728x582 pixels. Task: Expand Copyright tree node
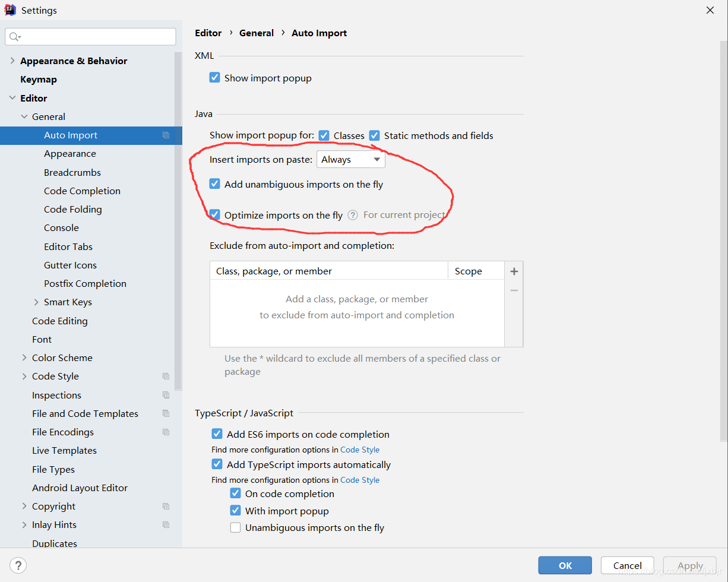[x=24, y=507]
